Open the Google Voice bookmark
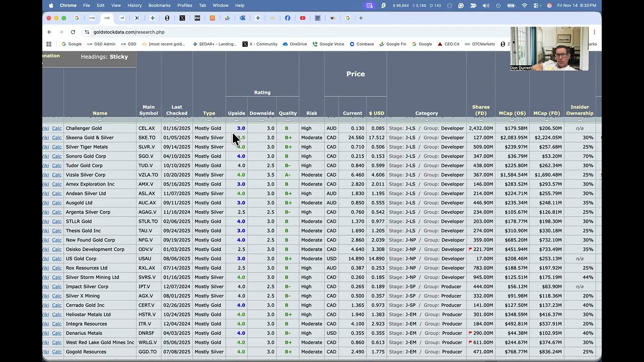This screenshot has height=362, width=644. tap(329, 44)
